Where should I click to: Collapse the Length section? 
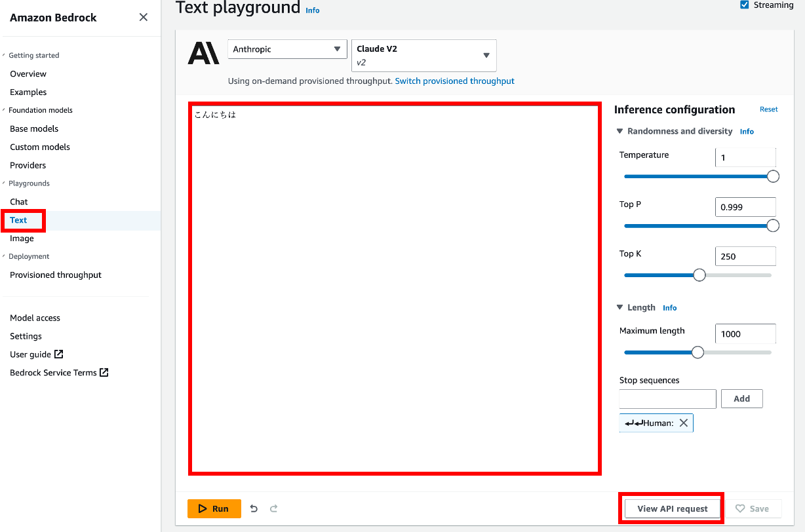[x=619, y=307]
